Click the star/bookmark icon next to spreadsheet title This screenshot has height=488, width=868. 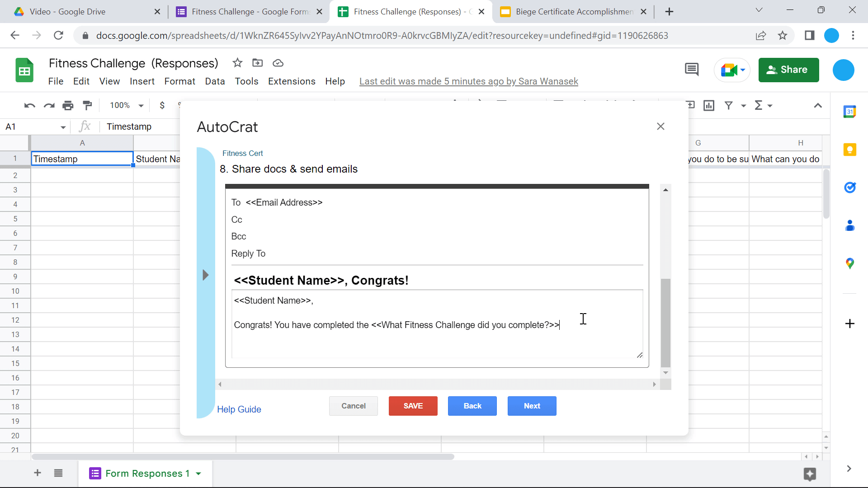237,62
